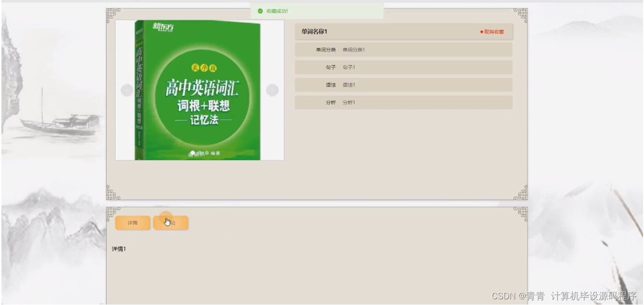This screenshot has height=305, width=644.
Task: Open the 详情 tab
Action: [133, 223]
